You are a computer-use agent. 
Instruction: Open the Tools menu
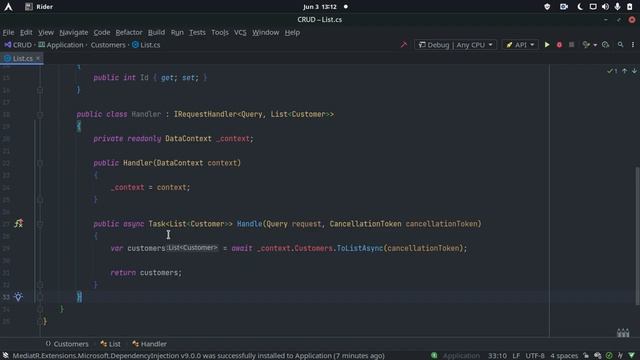point(220,32)
